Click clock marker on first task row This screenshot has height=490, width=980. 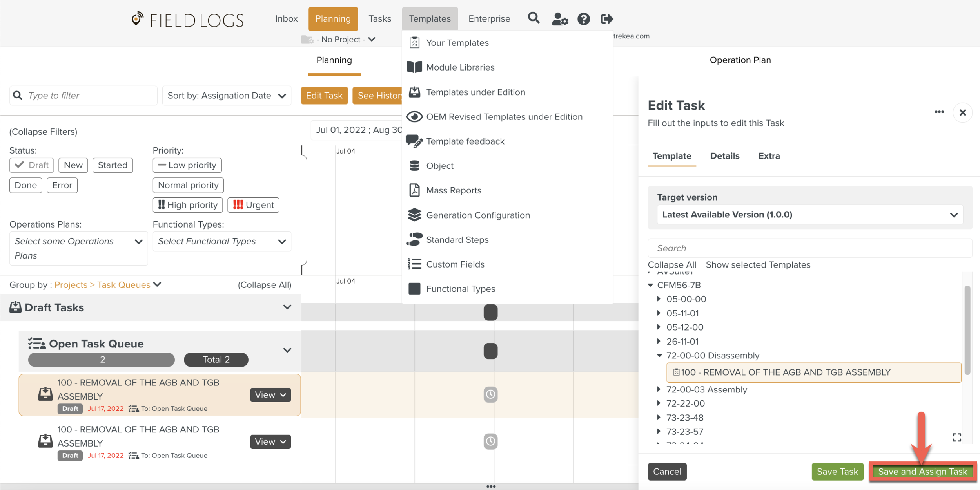point(490,394)
